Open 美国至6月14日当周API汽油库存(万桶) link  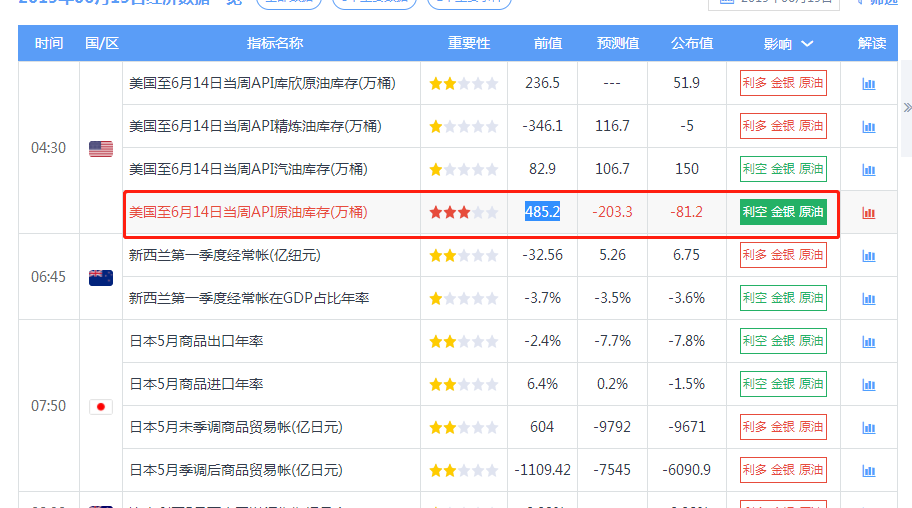point(248,169)
